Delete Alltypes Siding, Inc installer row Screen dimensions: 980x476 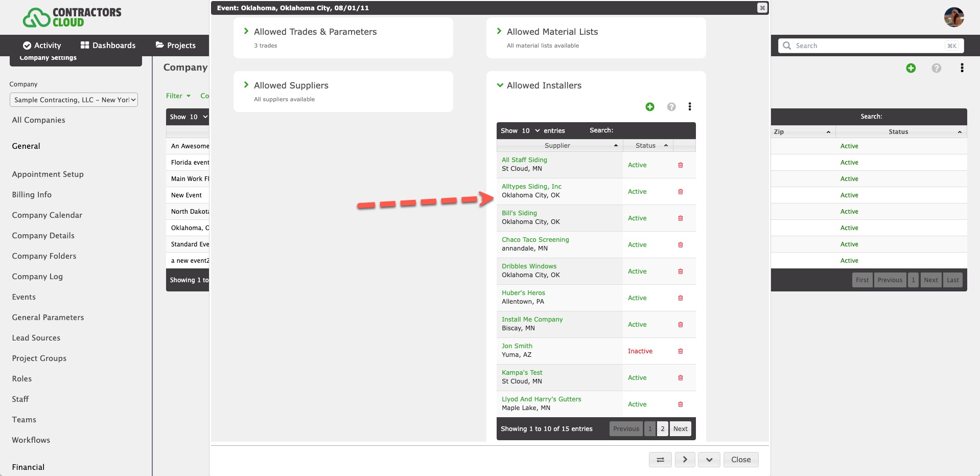pos(681,192)
